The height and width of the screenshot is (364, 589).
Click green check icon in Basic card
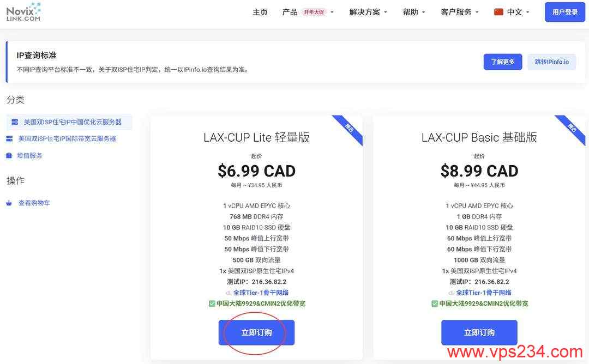[435, 303]
